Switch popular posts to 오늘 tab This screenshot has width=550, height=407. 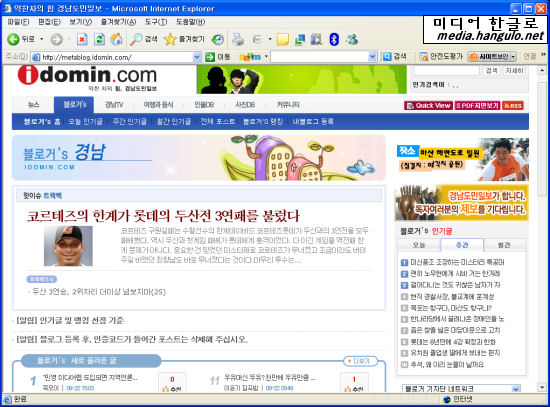[x=419, y=245]
